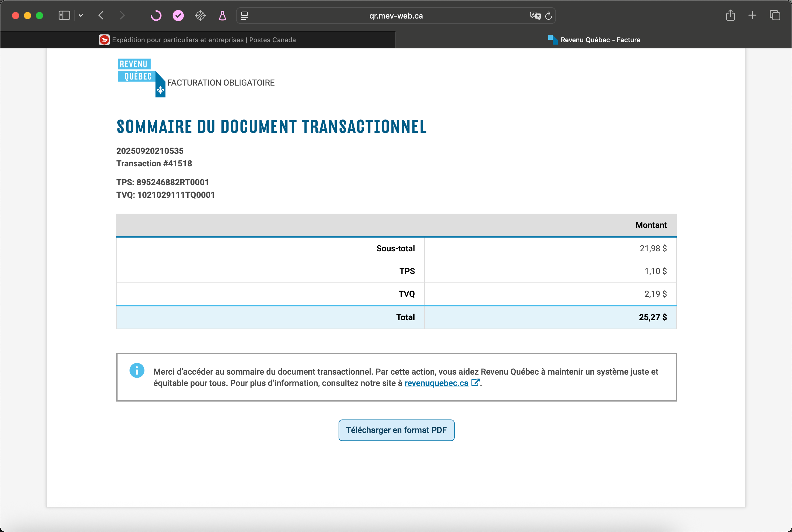This screenshot has height=532, width=792.
Task: Click the qr.mev-web.ca address bar
Action: [395, 16]
